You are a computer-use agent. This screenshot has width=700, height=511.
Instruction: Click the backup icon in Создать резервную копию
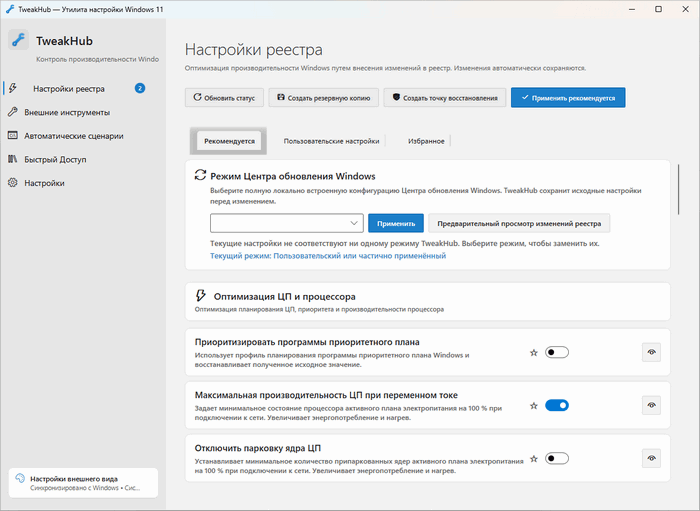(281, 97)
